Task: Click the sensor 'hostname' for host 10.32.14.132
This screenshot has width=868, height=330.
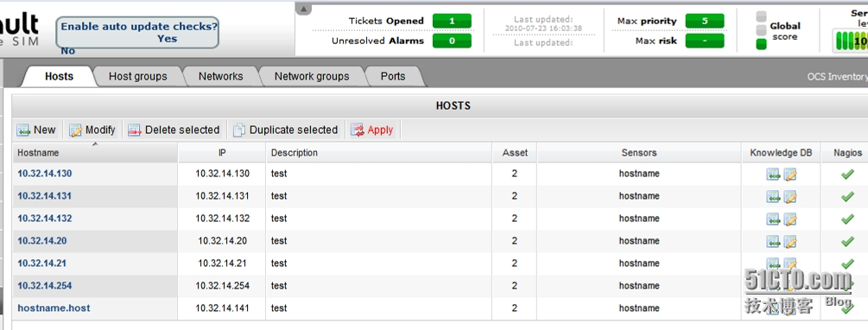Action: tap(639, 219)
